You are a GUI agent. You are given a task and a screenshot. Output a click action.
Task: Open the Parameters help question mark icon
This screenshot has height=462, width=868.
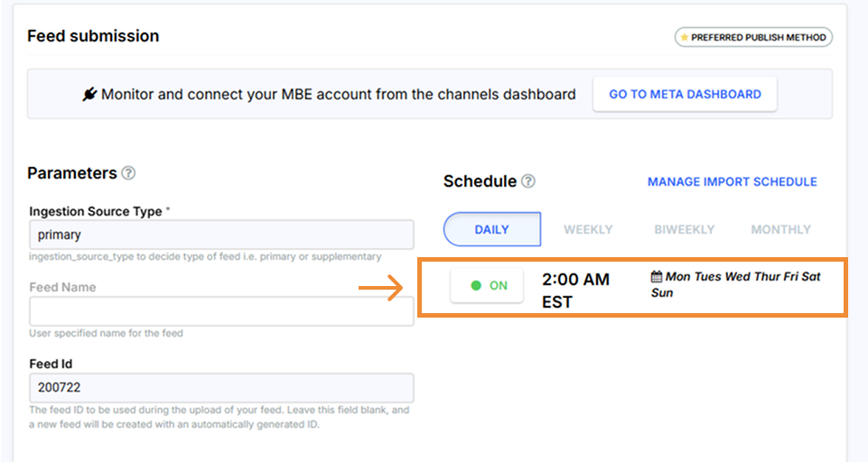pos(129,173)
